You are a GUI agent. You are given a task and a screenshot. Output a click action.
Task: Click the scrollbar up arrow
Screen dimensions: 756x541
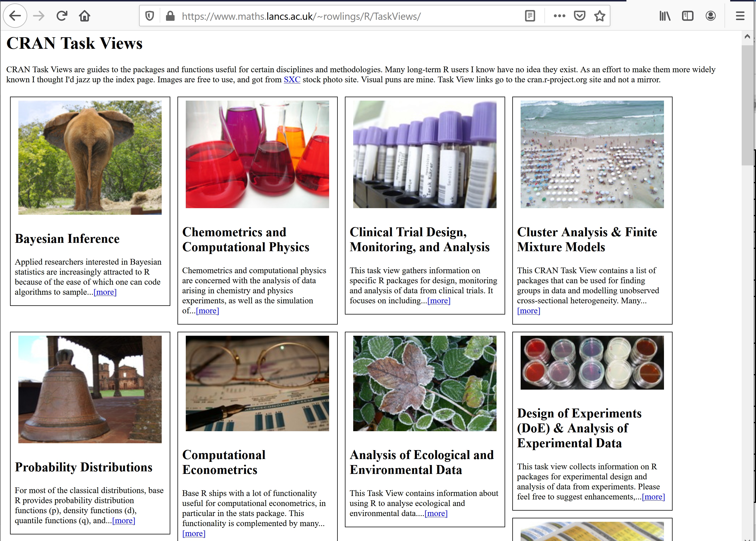tap(747, 37)
